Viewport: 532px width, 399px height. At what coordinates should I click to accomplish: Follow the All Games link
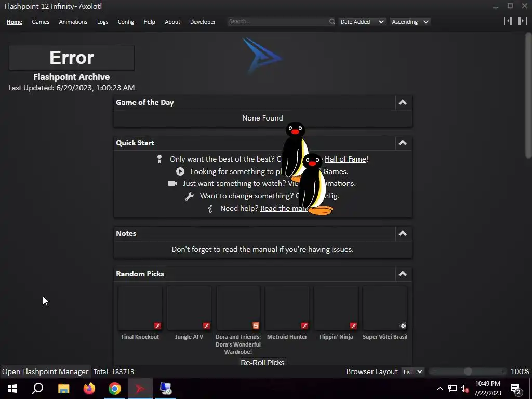pos(335,171)
